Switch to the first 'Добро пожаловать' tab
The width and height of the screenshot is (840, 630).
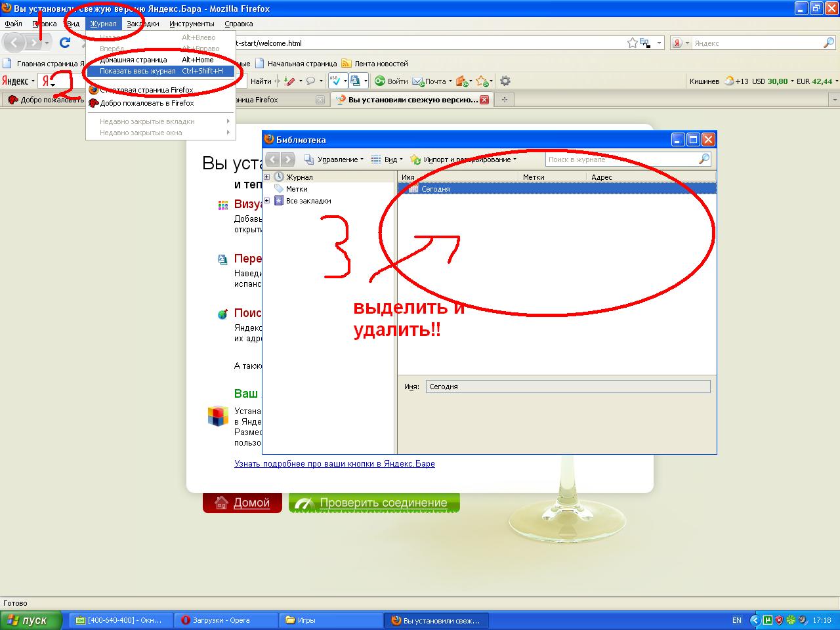(x=43, y=100)
